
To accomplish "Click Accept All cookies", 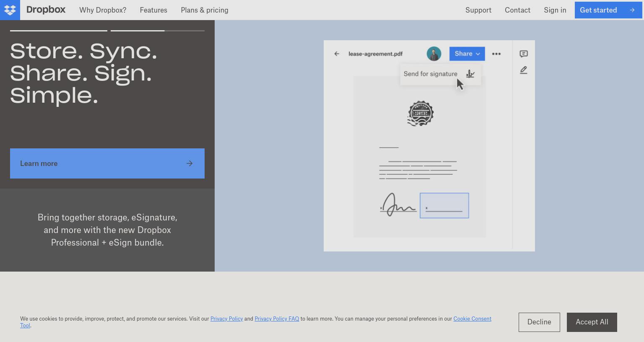I will point(592,322).
